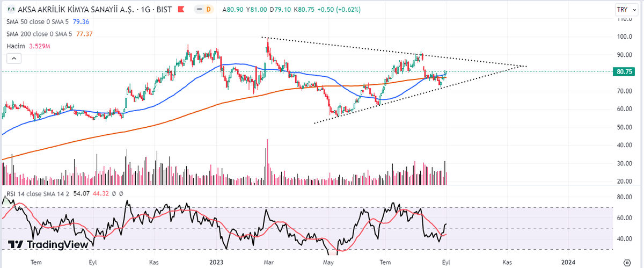Click the RSI value 54.07

tap(83, 193)
